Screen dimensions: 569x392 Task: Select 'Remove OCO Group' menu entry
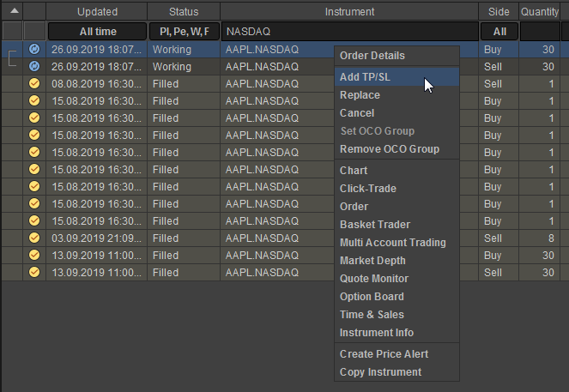coord(389,149)
